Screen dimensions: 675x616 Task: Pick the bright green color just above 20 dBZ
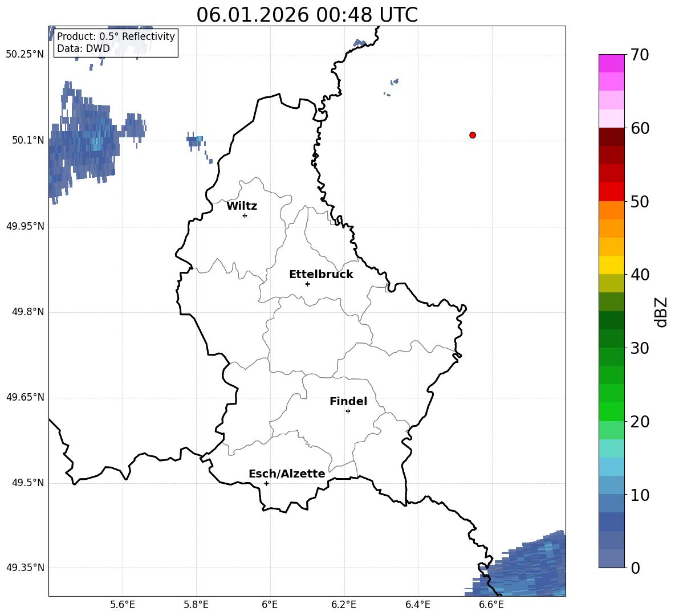(611, 411)
